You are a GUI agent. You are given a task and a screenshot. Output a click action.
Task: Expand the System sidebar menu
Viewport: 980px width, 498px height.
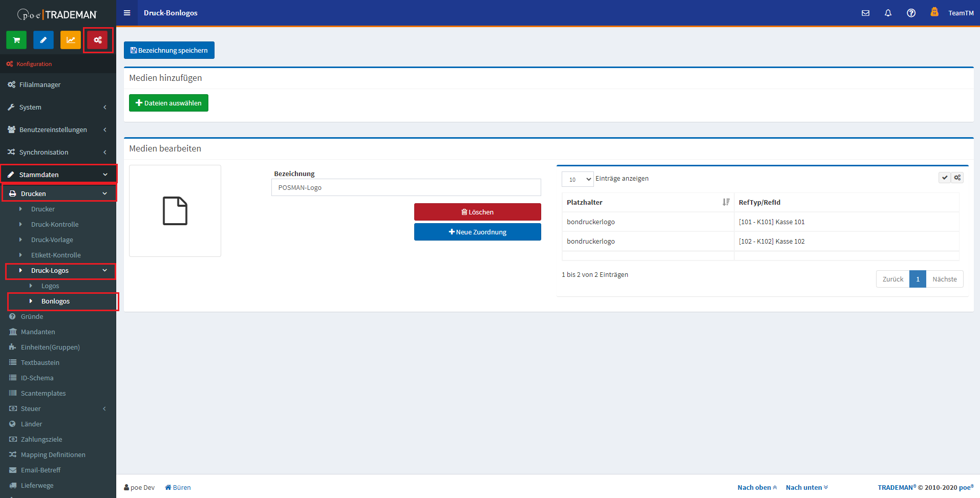(58, 107)
